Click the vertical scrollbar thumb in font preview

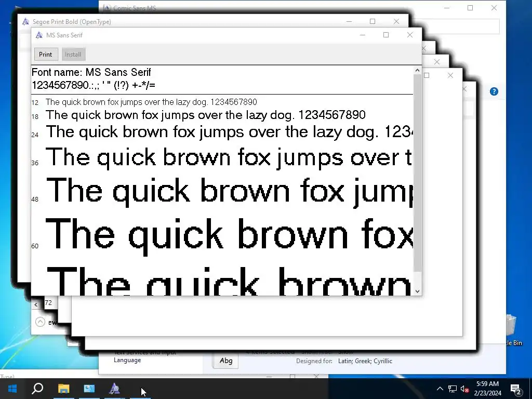[x=417, y=172]
